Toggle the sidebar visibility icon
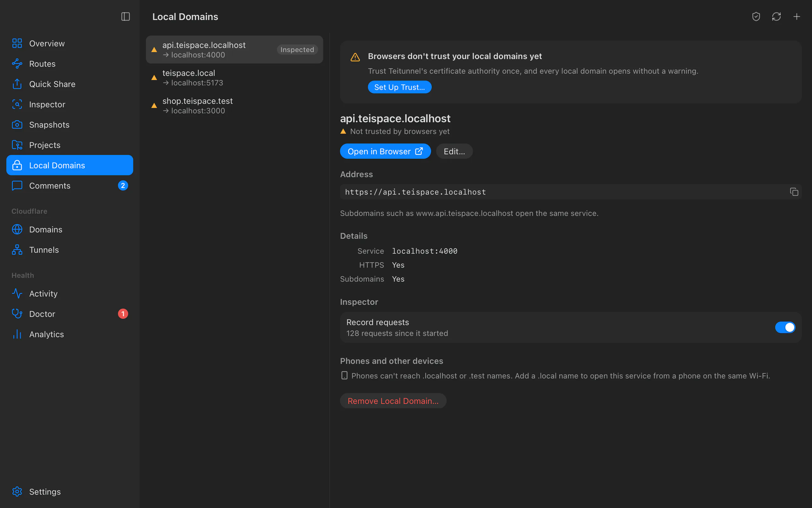 click(x=126, y=17)
